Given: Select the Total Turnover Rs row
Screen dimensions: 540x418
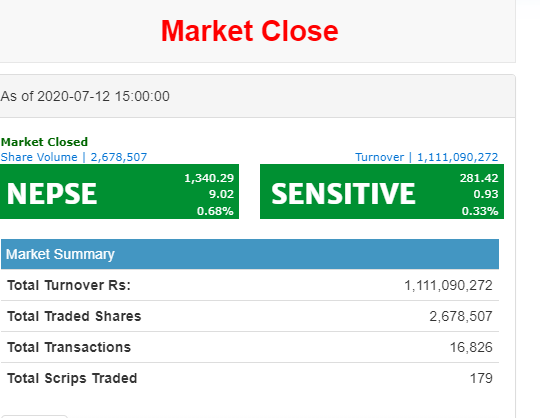Looking at the screenshot, I should point(250,285).
